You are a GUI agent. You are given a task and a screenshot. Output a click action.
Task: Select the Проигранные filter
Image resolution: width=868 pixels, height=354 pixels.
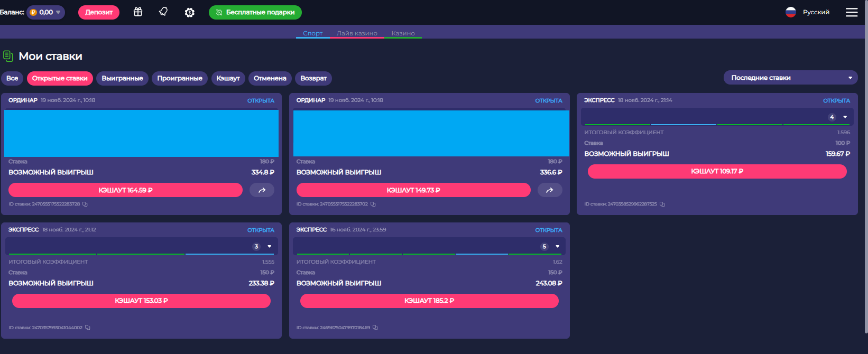click(x=180, y=78)
